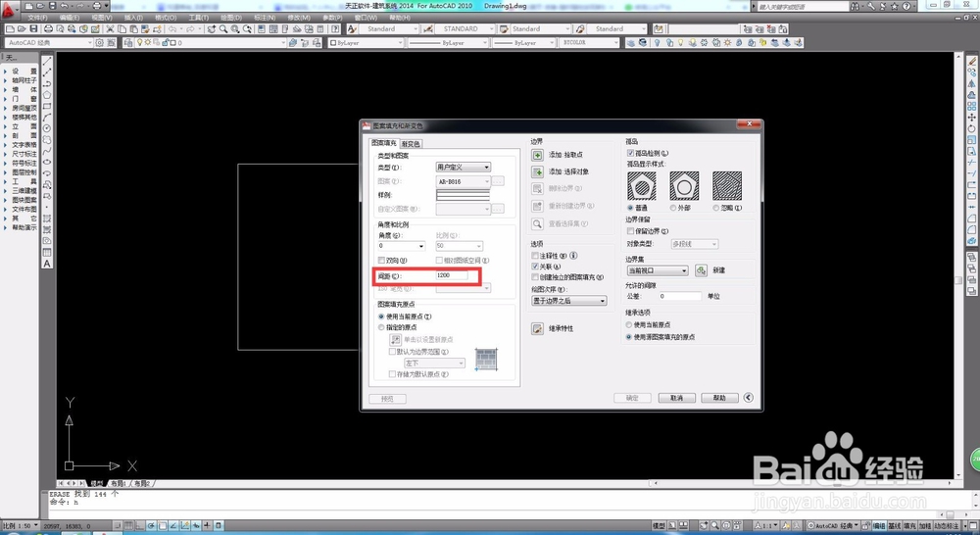Open the 类型 dropdown showing 用户定义
980x535 pixels.
click(464, 167)
